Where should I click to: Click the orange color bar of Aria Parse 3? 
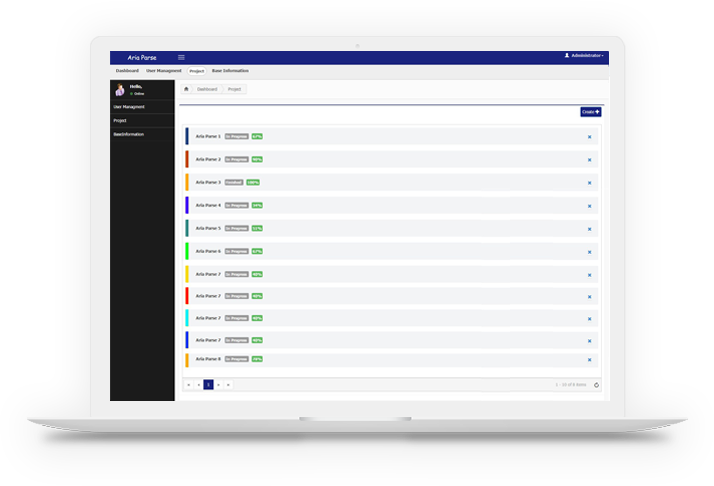[187, 182]
